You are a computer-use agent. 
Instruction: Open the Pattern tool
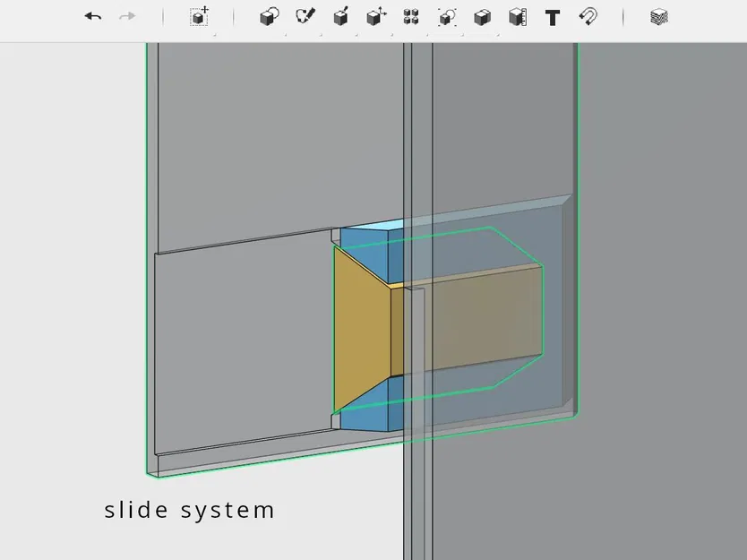point(411,17)
